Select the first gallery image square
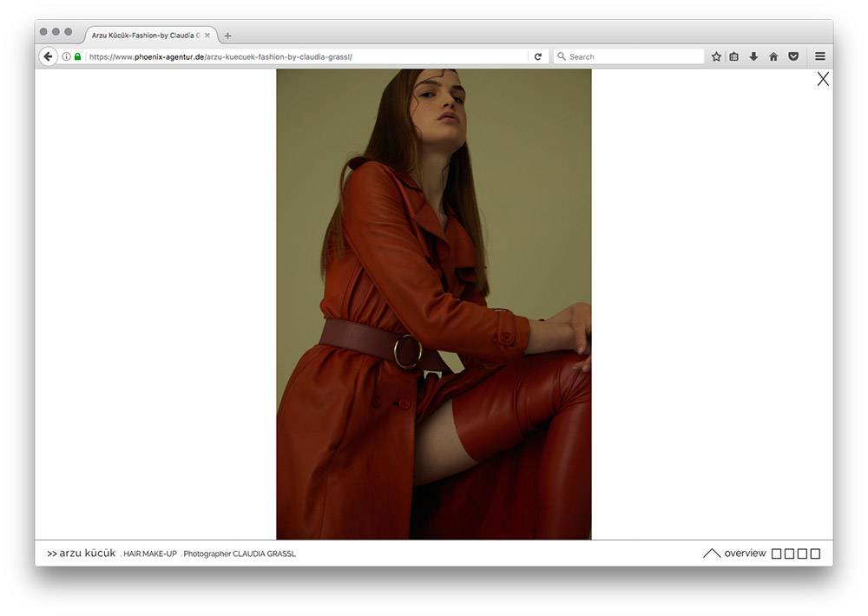The image size is (868, 616). (777, 554)
